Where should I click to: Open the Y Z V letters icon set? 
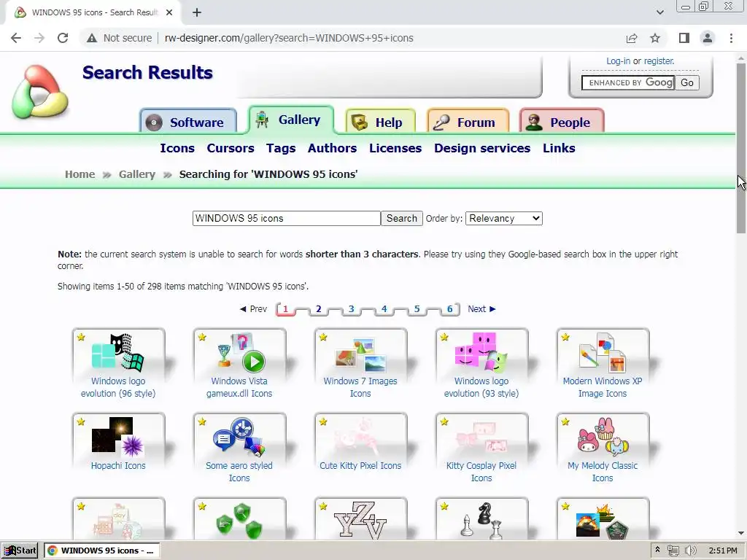click(360, 519)
